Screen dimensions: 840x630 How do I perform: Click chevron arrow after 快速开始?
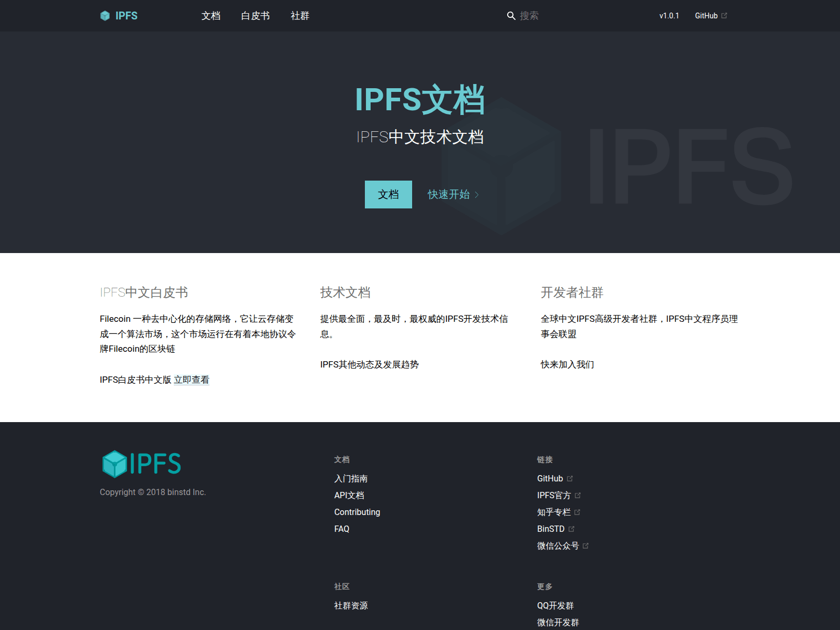point(477,195)
